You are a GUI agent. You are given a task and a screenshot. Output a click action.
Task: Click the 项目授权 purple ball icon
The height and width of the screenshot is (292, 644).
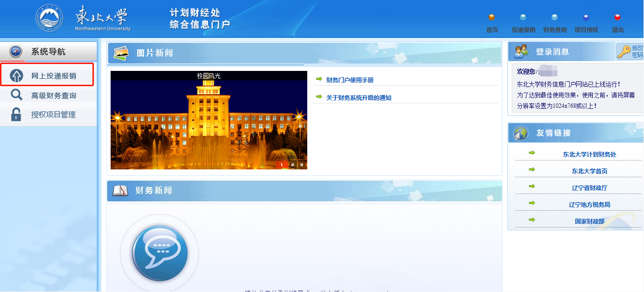(586, 18)
